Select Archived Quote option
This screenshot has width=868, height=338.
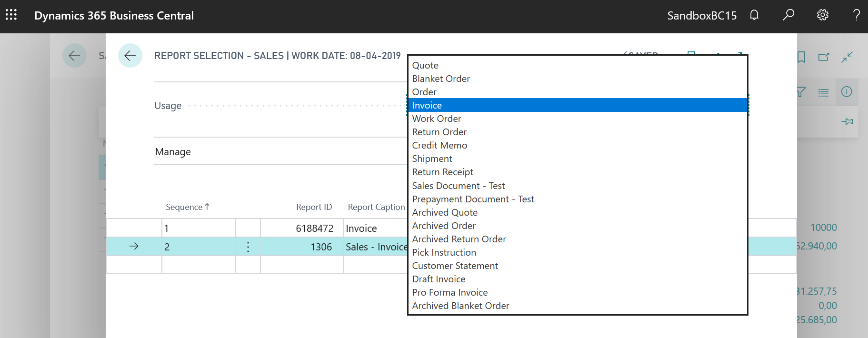click(x=578, y=212)
